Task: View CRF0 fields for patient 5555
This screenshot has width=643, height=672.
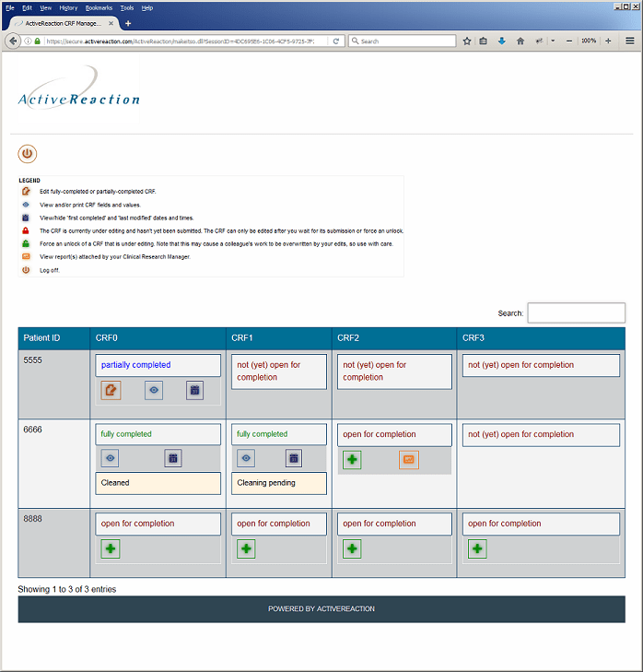Action: tap(154, 391)
